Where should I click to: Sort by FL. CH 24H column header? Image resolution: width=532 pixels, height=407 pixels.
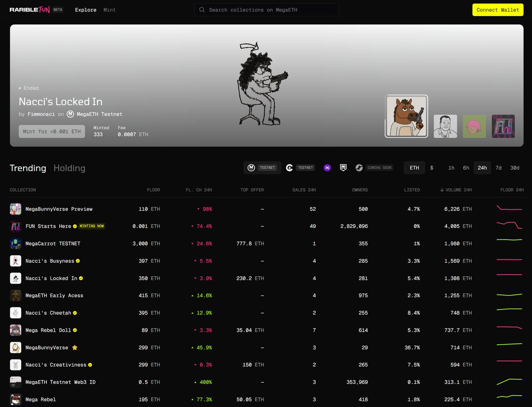[199, 190]
